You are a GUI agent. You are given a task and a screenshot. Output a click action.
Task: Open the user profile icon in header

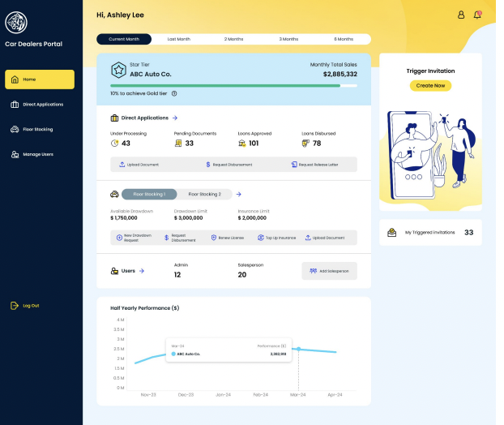coord(461,15)
